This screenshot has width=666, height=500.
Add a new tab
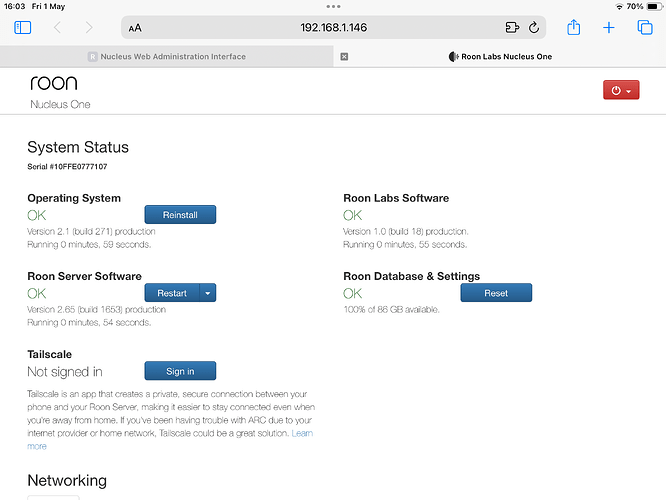(609, 28)
